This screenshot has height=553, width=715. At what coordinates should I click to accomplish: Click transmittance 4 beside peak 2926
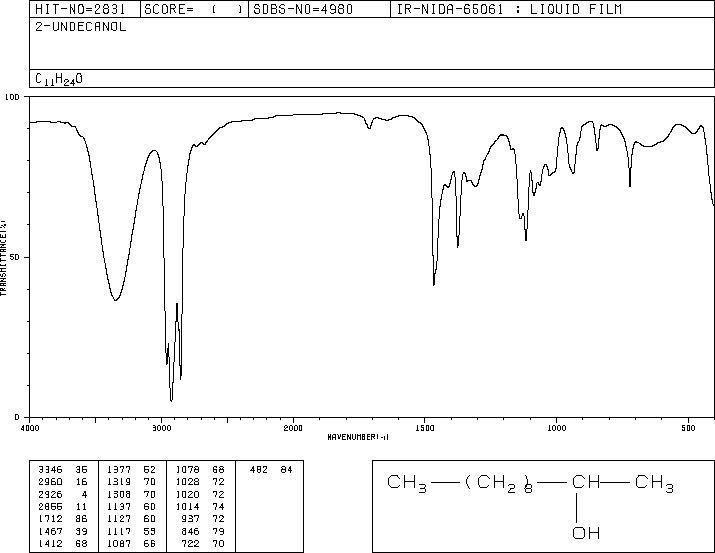(84, 494)
